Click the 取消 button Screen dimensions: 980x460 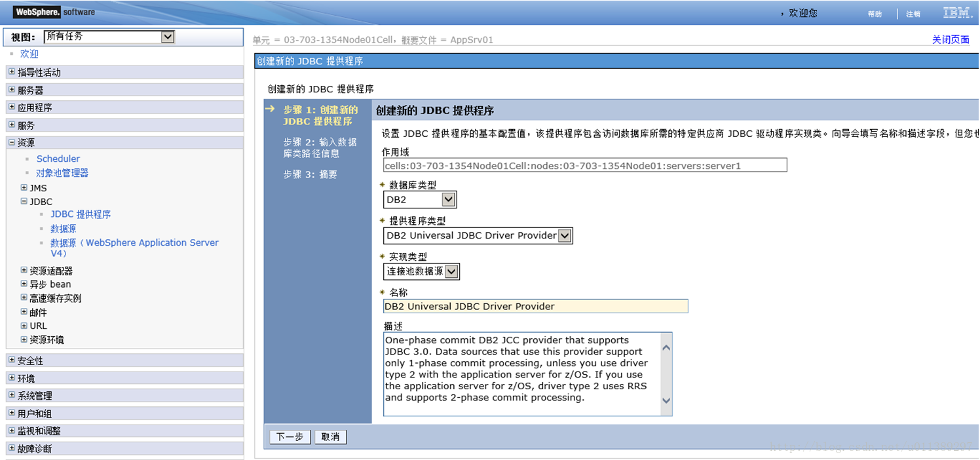[x=331, y=437]
